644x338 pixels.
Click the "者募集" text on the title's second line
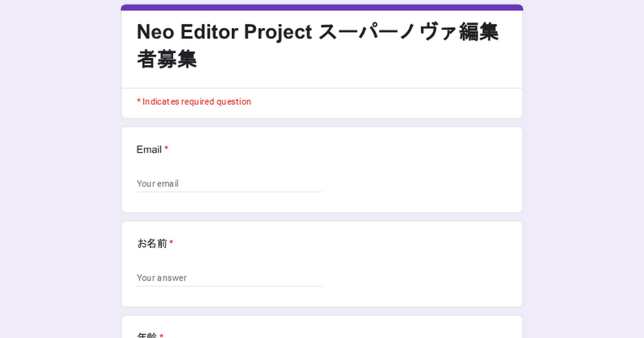point(166,60)
